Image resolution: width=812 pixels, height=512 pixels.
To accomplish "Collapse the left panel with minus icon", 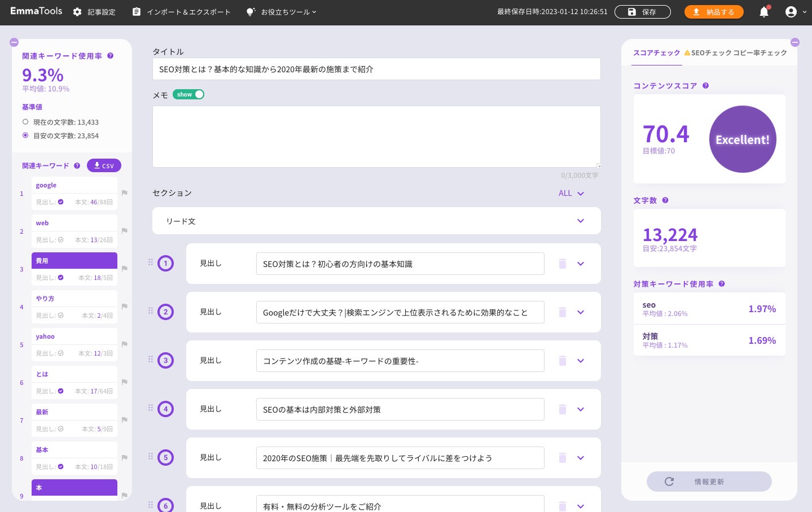I will [x=14, y=42].
